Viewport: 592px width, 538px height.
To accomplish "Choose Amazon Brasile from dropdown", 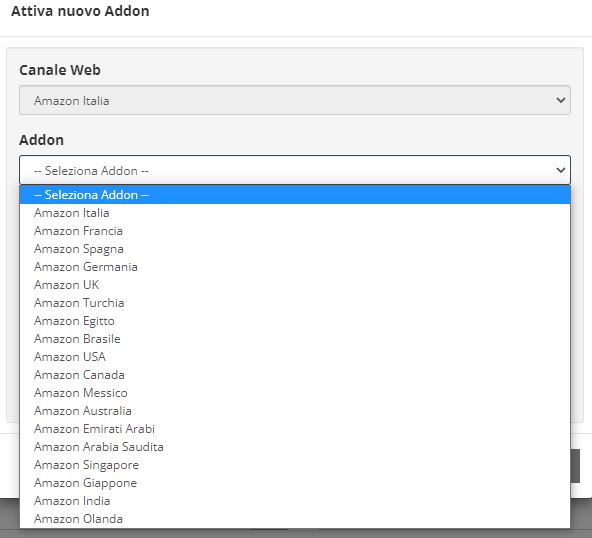I will [294, 339].
